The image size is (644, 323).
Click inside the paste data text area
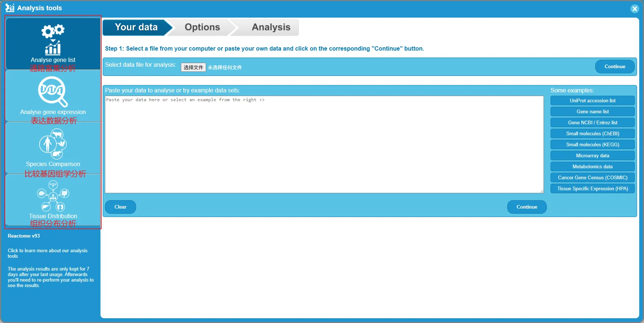[324, 144]
